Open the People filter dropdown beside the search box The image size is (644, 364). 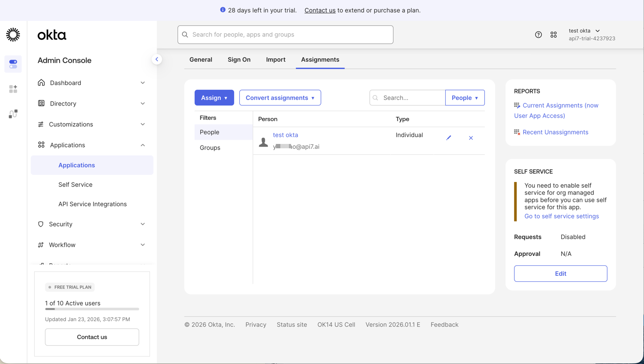coord(465,98)
